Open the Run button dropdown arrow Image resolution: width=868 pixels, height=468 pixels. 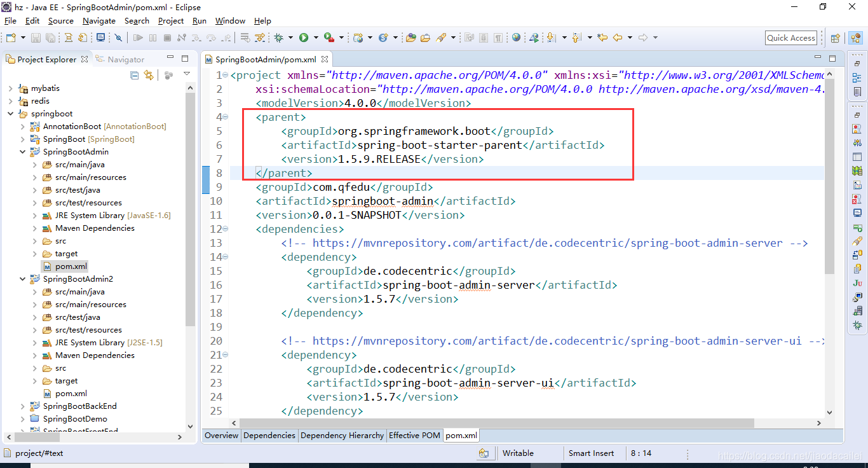[x=316, y=38]
